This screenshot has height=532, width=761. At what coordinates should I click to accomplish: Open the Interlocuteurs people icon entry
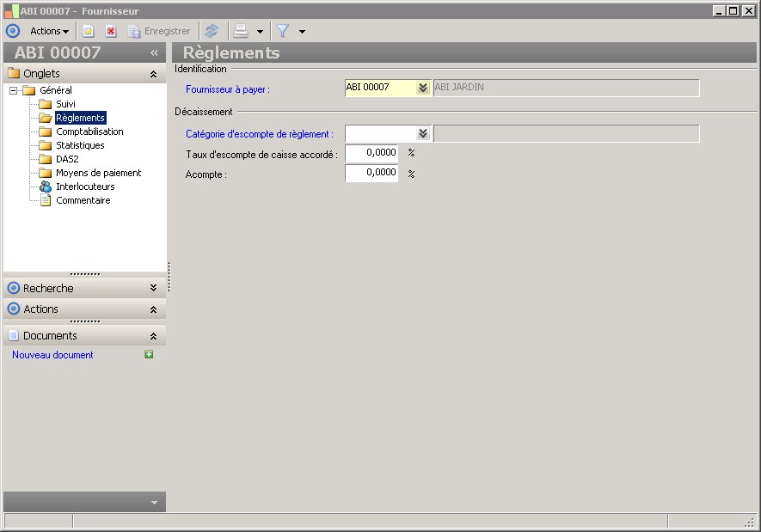pyautogui.click(x=46, y=187)
